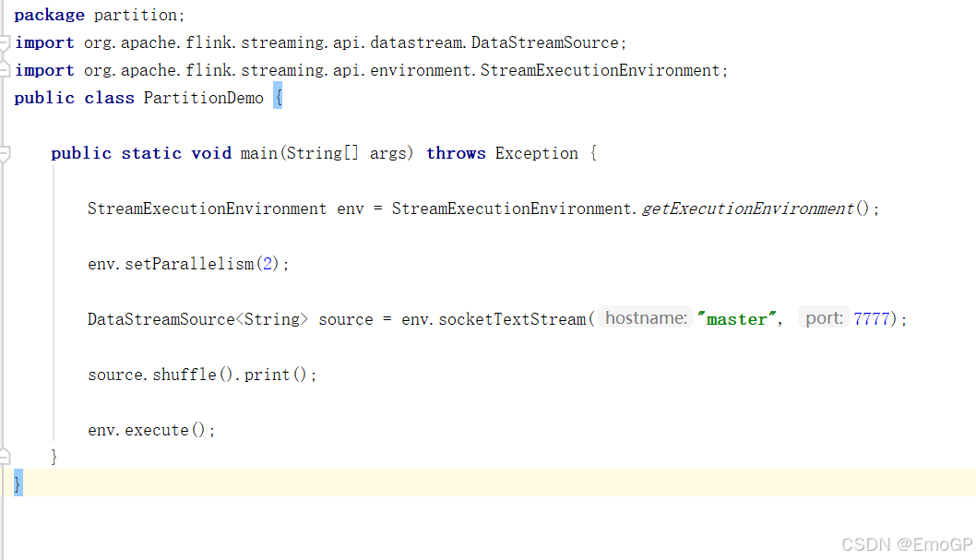Click the 'partition;' package name
This screenshot has height=560, width=976.
[139, 15]
